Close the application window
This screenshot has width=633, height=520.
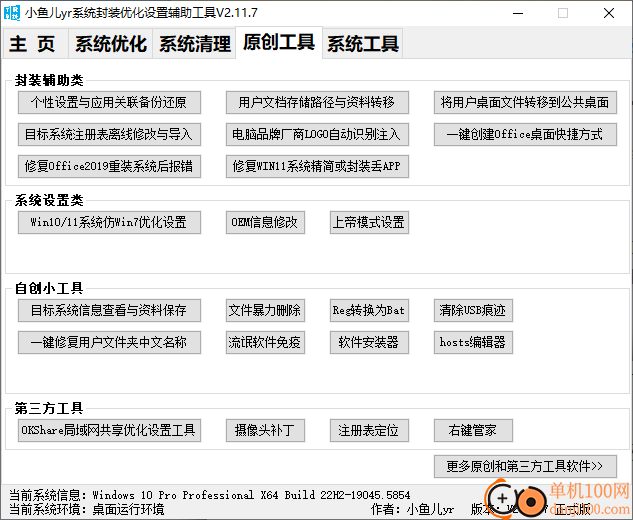(x=609, y=13)
